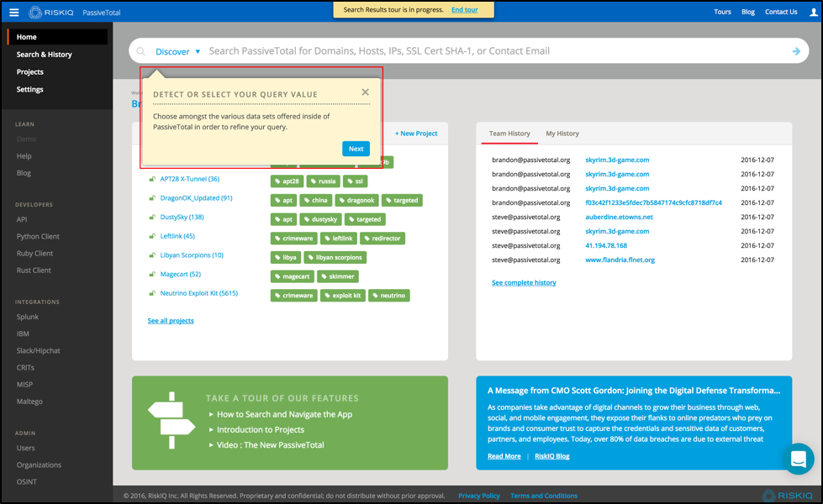Click lock icon beside APT28 X-Tunnel

click(152, 180)
